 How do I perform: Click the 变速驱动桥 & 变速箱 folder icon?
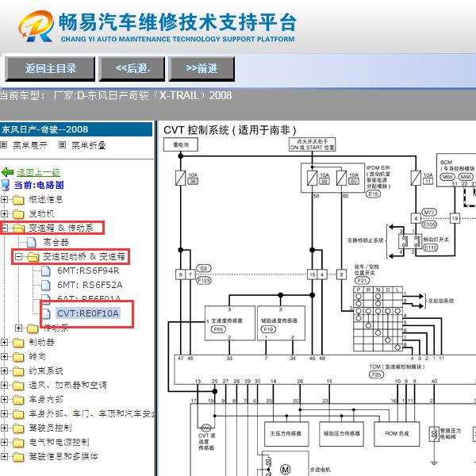33,257
